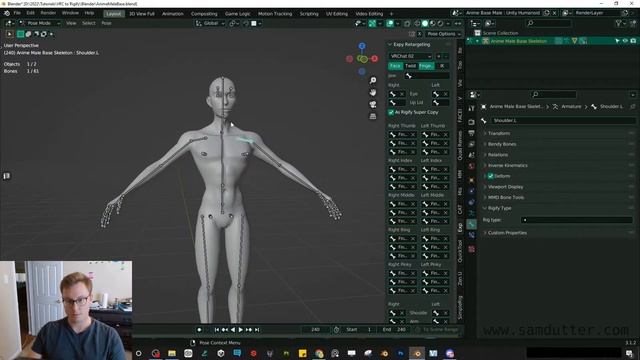Click the Blender logo icon in the menu bar
640x360 pixels.
tap(7, 13)
